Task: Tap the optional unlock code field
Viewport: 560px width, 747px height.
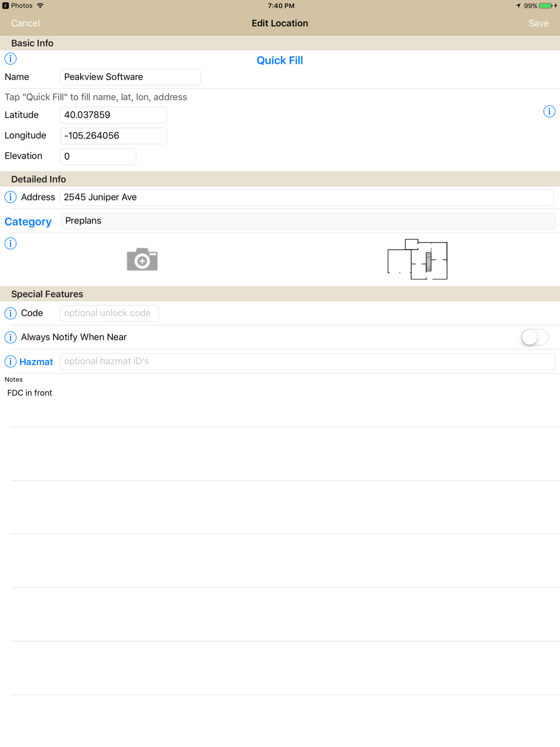Action: [x=109, y=313]
